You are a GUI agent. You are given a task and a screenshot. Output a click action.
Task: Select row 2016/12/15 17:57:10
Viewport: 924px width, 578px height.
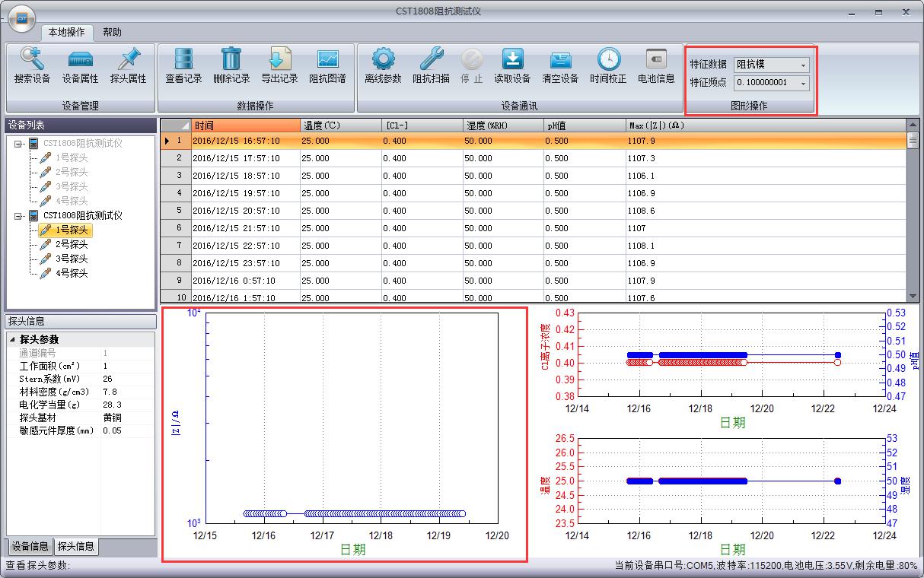point(534,158)
